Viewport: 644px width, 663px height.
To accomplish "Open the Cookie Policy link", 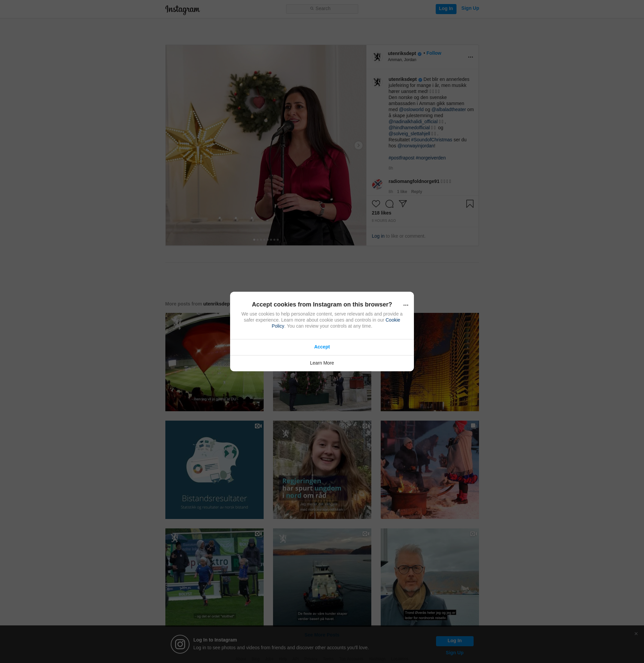I will point(392,320).
